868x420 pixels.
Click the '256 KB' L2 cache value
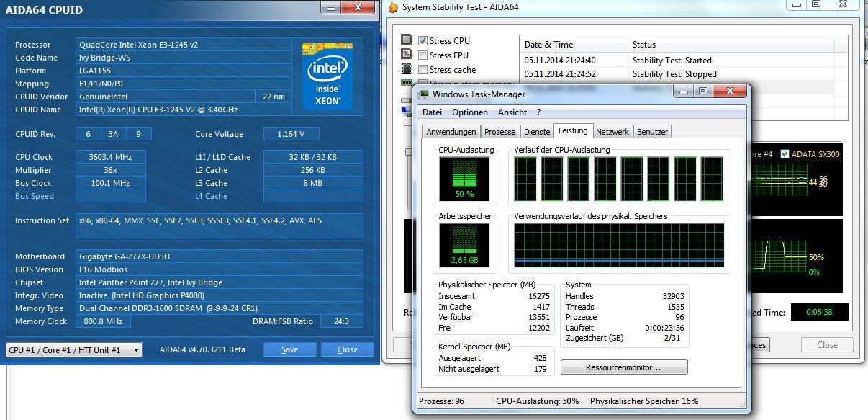(x=313, y=170)
